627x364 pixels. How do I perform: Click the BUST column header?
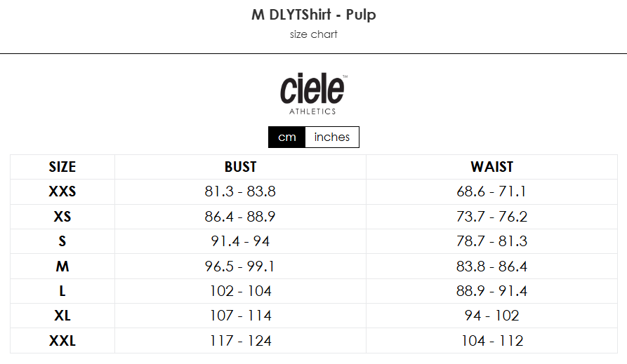(240, 167)
